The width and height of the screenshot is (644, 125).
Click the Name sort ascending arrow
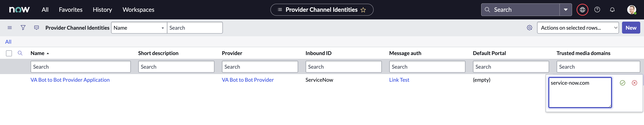point(48,53)
